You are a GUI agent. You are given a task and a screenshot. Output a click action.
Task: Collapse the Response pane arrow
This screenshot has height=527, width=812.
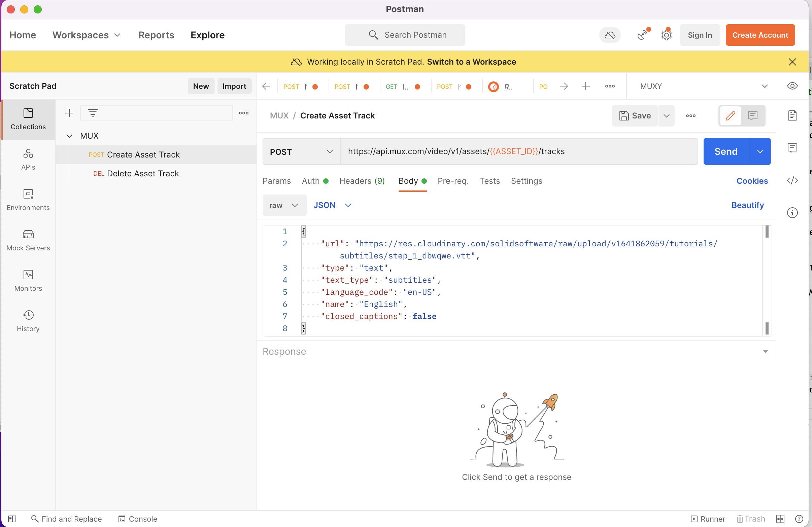click(765, 351)
